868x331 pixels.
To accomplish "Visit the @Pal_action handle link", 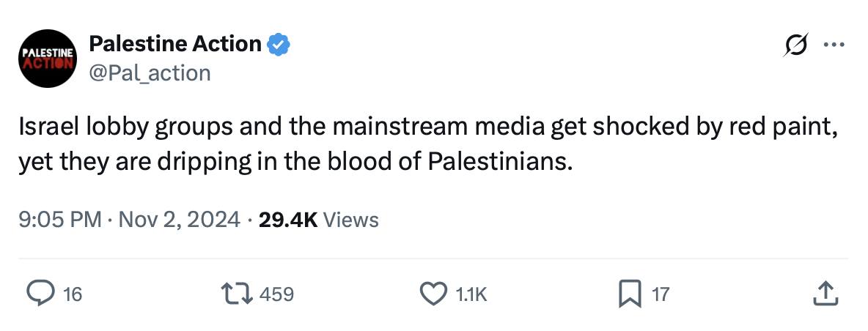I will tap(150, 72).
